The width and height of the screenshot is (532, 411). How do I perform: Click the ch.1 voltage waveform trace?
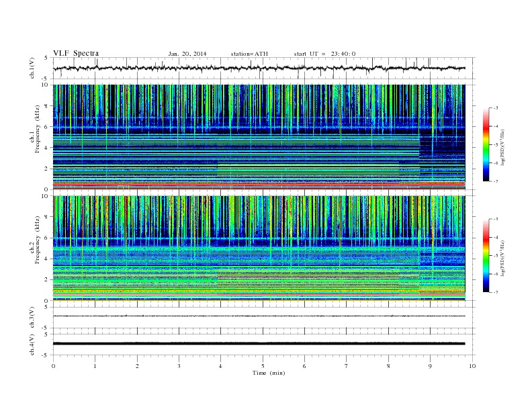pyautogui.click(x=259, y=68)
